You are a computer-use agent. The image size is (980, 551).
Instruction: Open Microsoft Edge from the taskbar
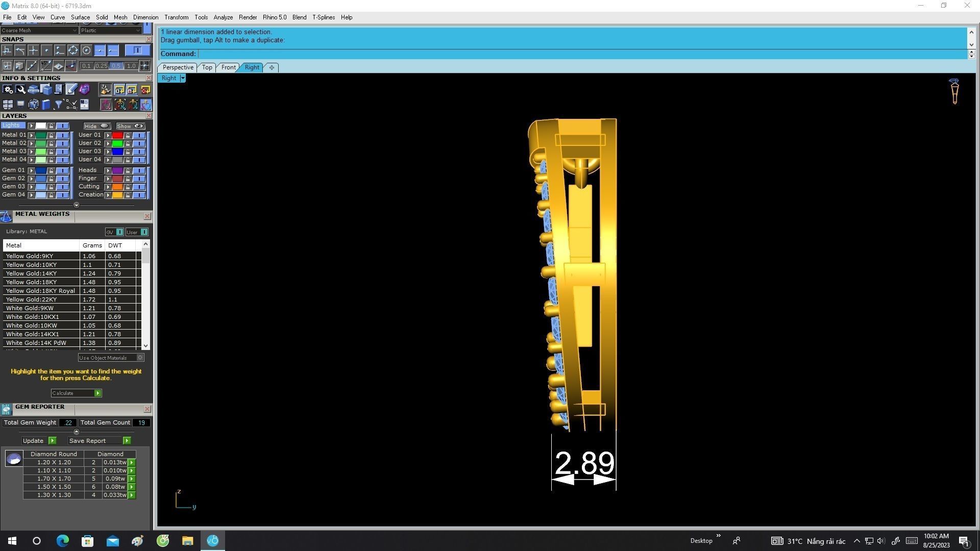62,541
